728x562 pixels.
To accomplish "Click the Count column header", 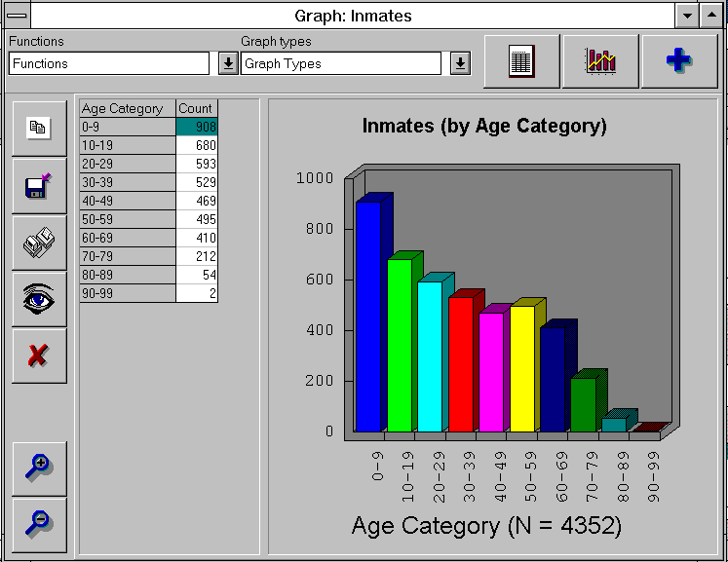I will tap(196, 108).
